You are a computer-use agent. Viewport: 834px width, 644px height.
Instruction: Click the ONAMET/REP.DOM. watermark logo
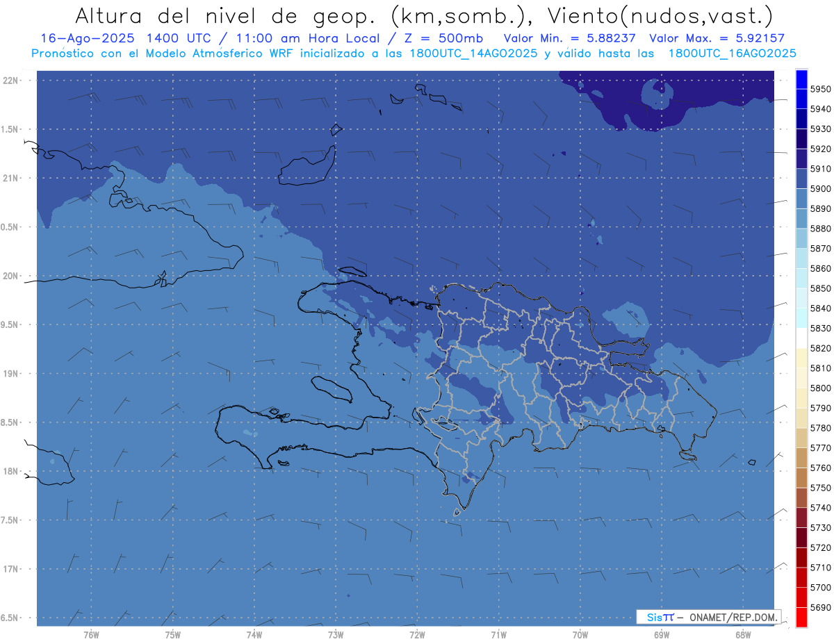(708, 617)
